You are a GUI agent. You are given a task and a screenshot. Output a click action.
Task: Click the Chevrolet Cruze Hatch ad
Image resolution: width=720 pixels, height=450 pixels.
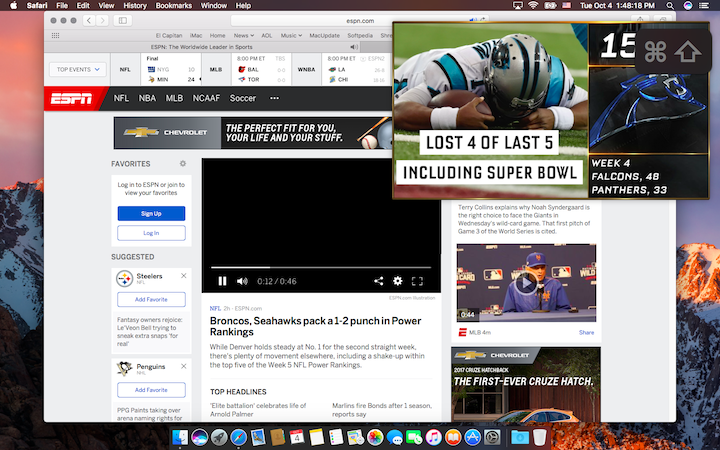[x=526, y=384]
